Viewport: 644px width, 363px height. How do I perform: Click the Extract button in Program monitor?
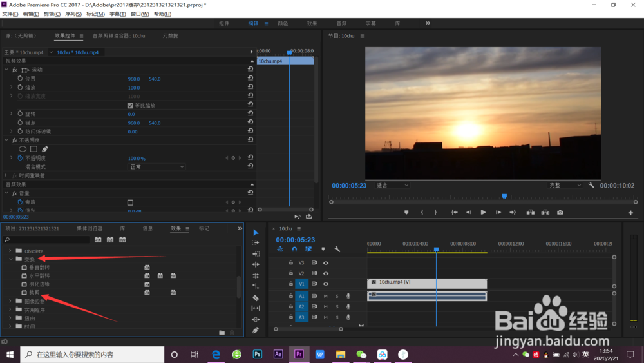click(x=545, y=213)
